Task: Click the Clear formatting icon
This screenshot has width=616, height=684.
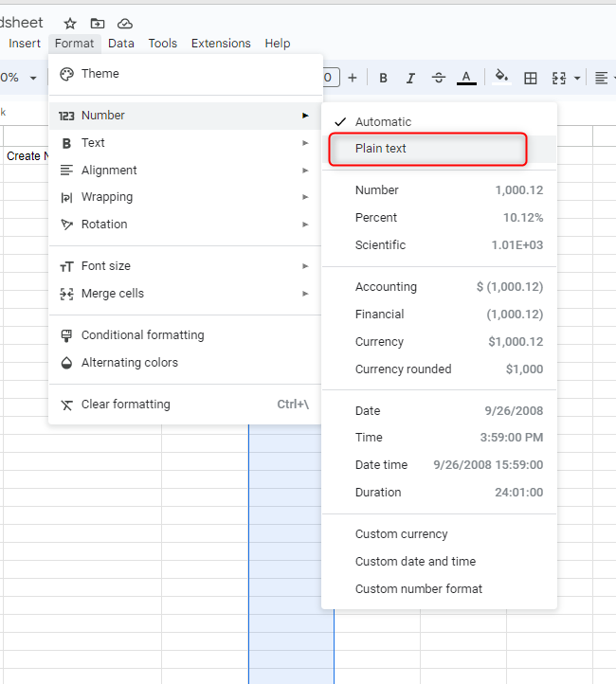Action: click(x=66, y=405)
